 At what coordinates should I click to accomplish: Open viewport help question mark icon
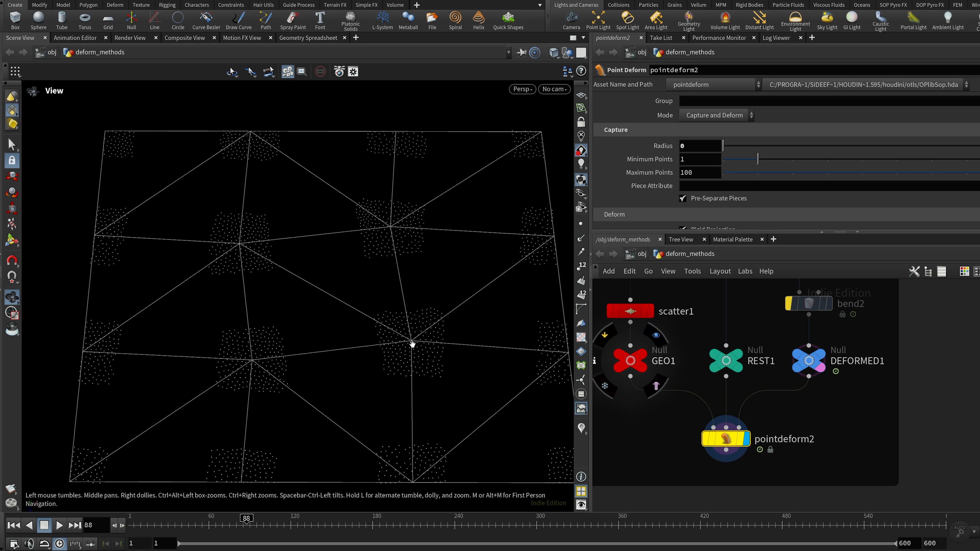pos(581,71)
